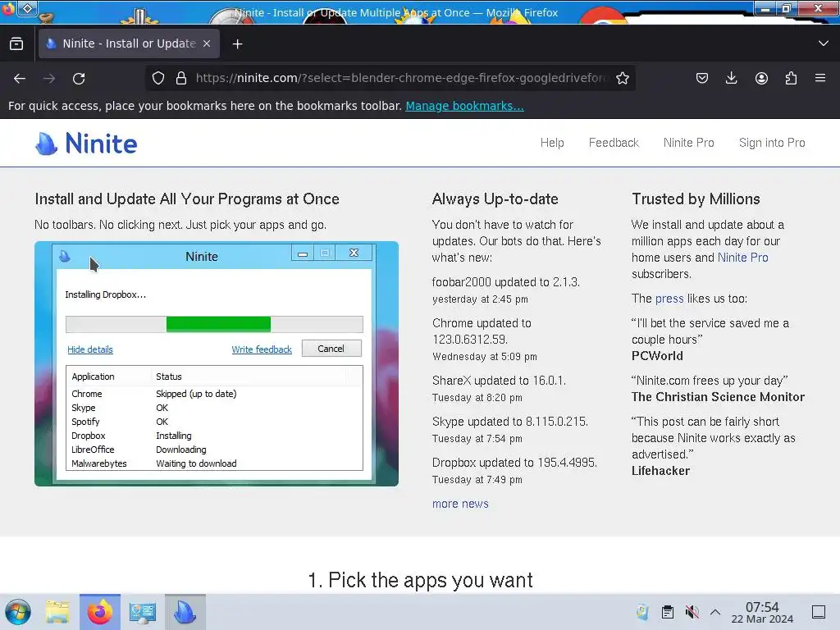The image size is (840, 630).
Task: Click Firefox icon in the taskbar
Action: pyautogui.click(x=100, y=612)
